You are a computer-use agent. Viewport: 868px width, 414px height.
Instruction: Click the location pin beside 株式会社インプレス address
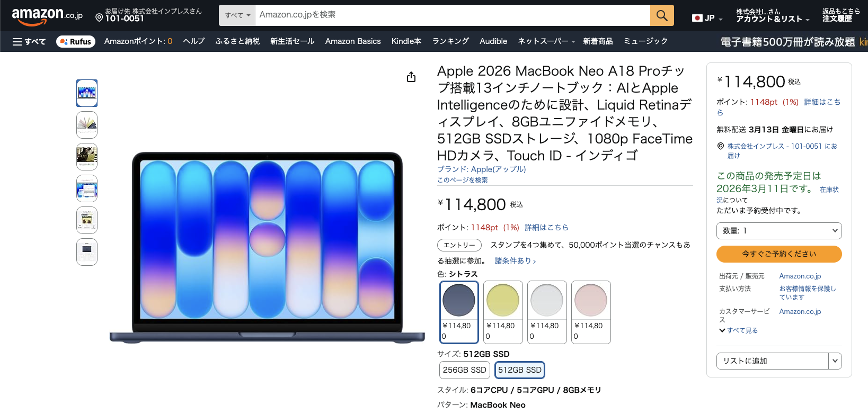pos(721,146)
